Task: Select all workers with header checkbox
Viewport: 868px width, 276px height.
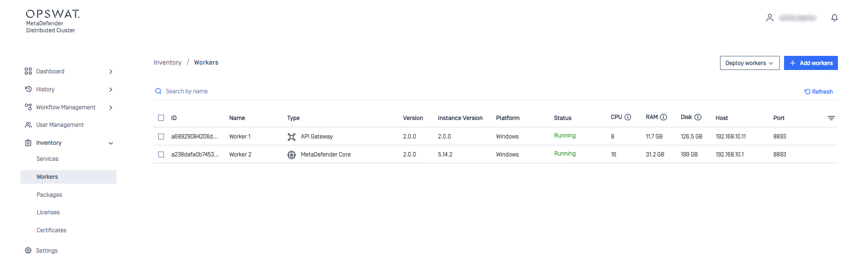Action: click(x=161, y=118)
